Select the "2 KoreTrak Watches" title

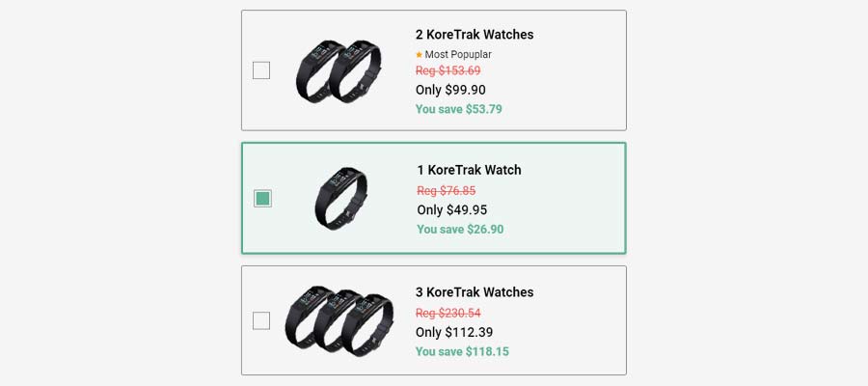(475, 35)
